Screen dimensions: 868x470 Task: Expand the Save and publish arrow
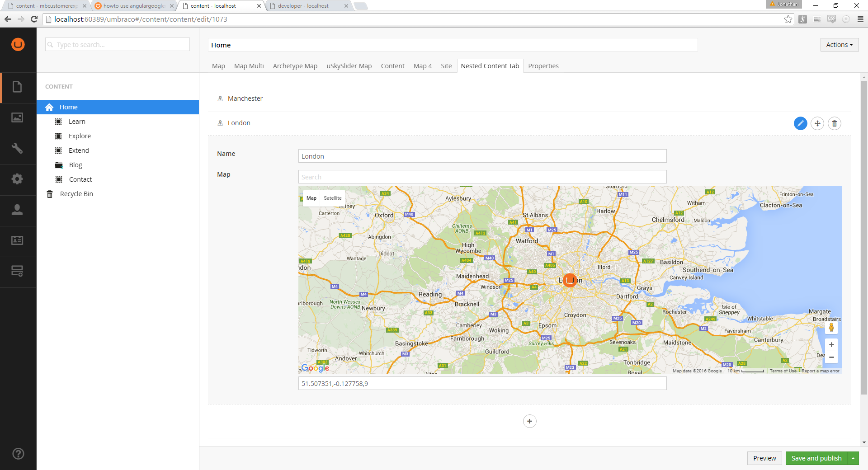click(x=853, y=458)
